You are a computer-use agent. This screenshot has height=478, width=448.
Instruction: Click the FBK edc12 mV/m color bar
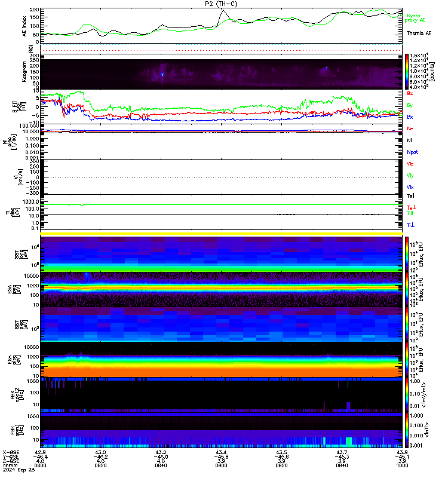[407, 395]
